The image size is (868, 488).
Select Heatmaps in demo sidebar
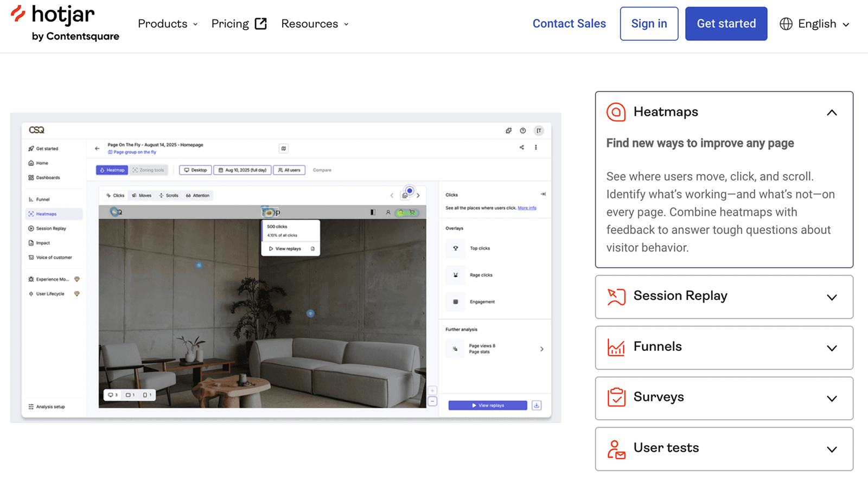pos(54,214)
